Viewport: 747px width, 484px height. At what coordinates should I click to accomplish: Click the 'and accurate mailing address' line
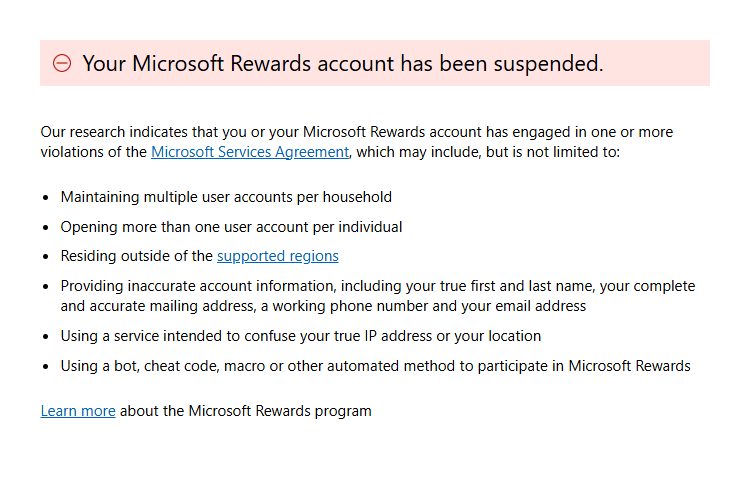point(323,306)
